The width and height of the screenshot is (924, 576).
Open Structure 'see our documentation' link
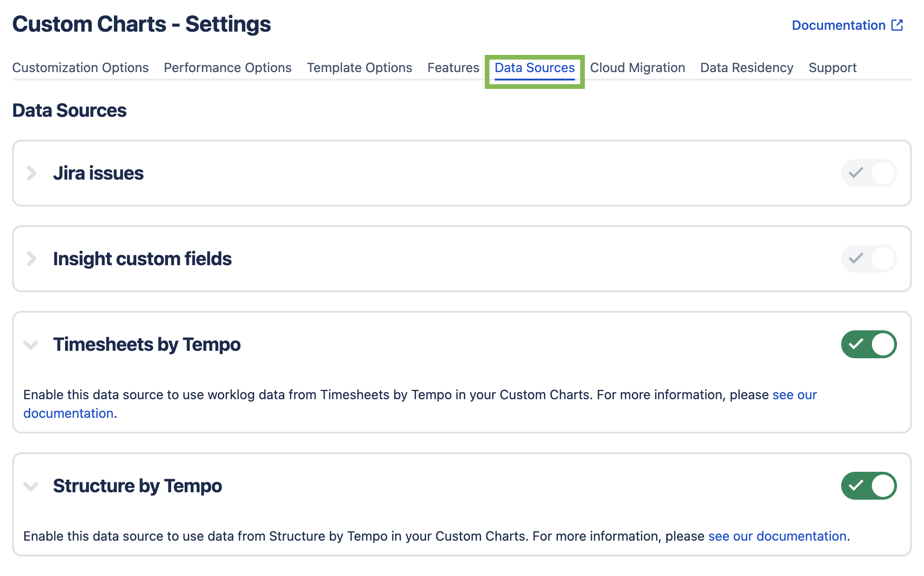pos(777,536)
